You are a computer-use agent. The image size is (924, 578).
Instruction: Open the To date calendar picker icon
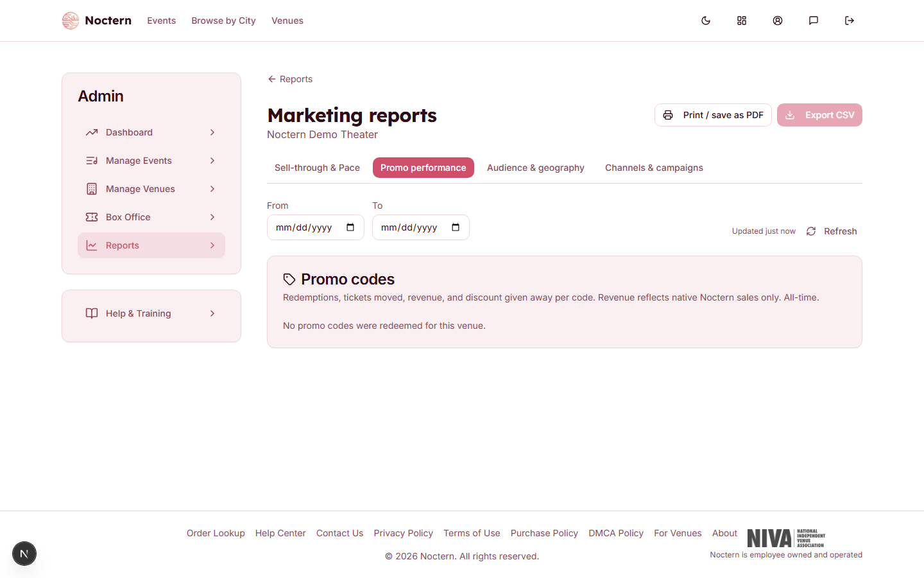click(x=456, y=227)
